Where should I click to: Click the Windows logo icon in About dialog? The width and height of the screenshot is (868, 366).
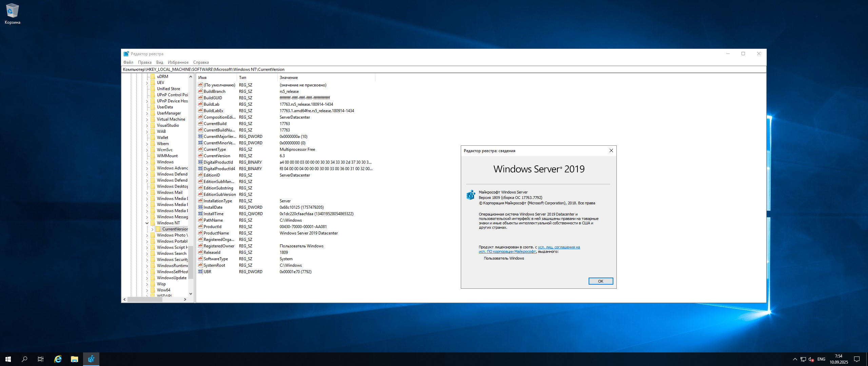[471, 195]
